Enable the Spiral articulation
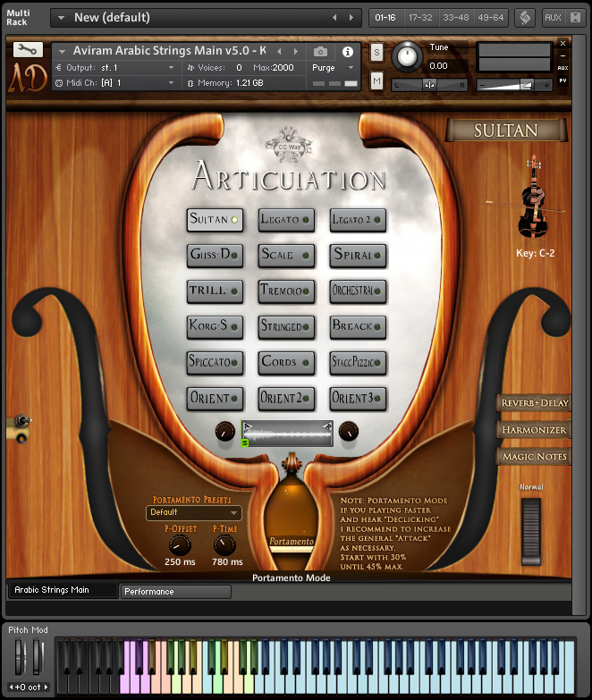Screen dimensions: 592x700 (x=358, y=256)
